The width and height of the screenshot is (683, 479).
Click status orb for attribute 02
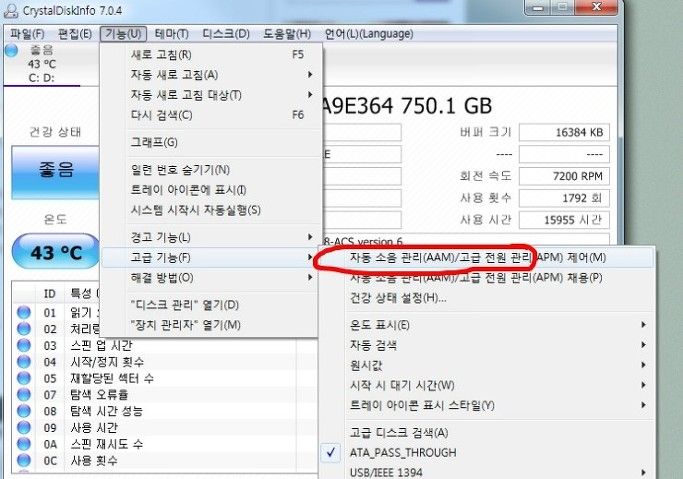pyautogui.click(x=24, y=329)
